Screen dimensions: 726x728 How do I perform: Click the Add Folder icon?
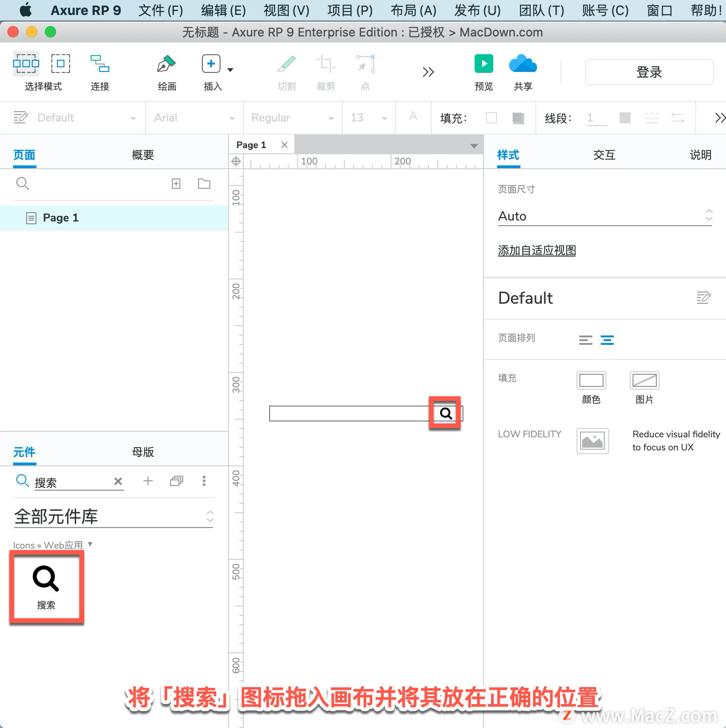(204, 184)
